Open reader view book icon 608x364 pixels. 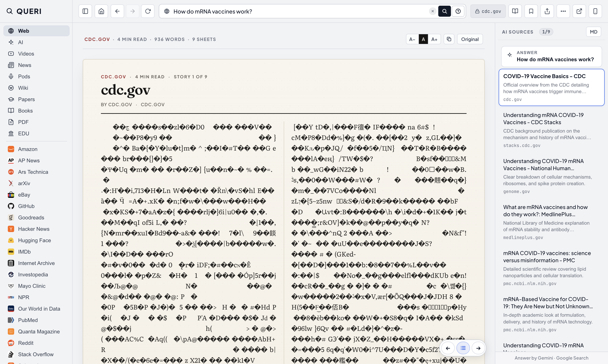pos(515,11)
